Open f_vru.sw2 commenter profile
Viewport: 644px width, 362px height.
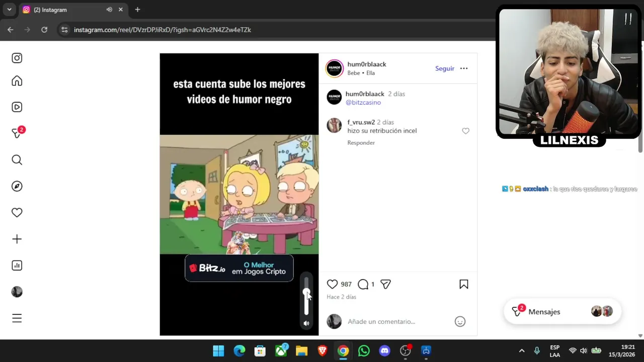361,122
